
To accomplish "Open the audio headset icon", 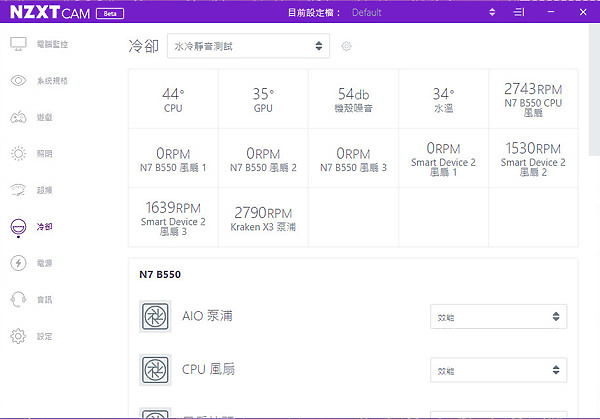I will [18, 299].
